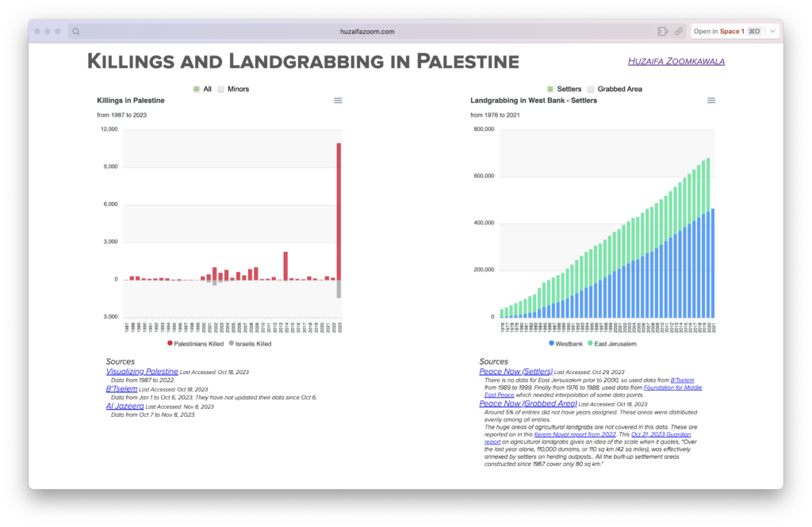Toggle Westbank legend series marker

click(551, 344)
